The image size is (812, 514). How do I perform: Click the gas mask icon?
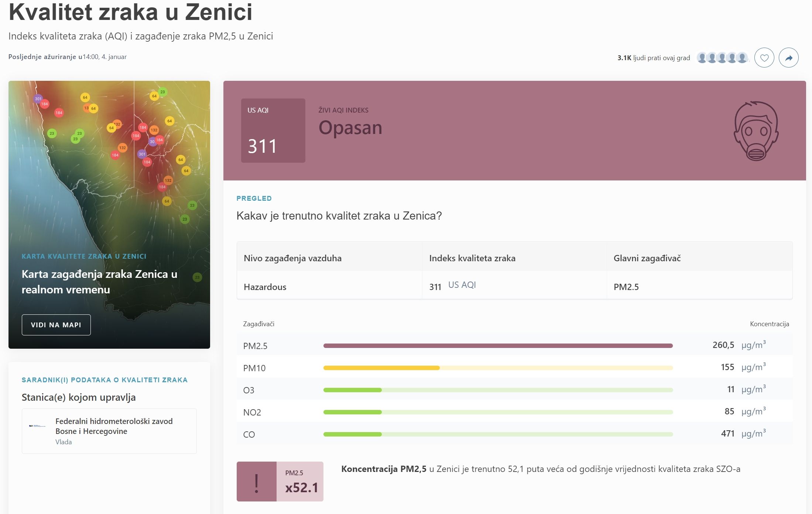[756, 131]
